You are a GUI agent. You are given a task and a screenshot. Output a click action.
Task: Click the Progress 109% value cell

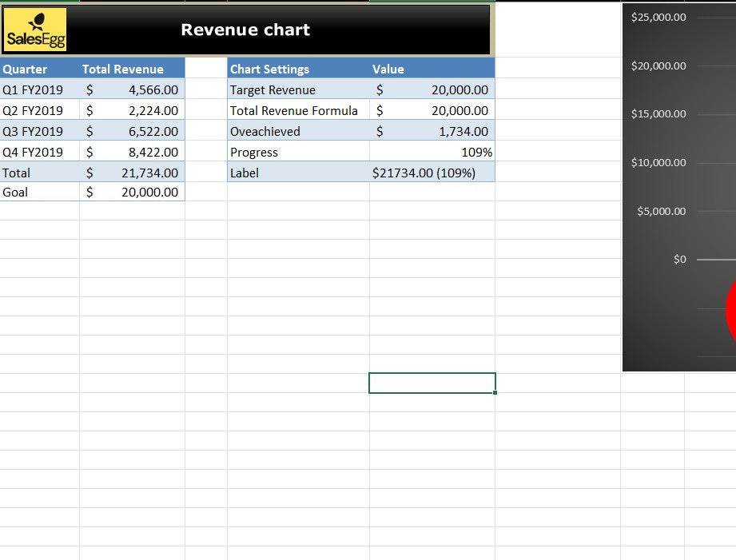click(x=432, y=153)
